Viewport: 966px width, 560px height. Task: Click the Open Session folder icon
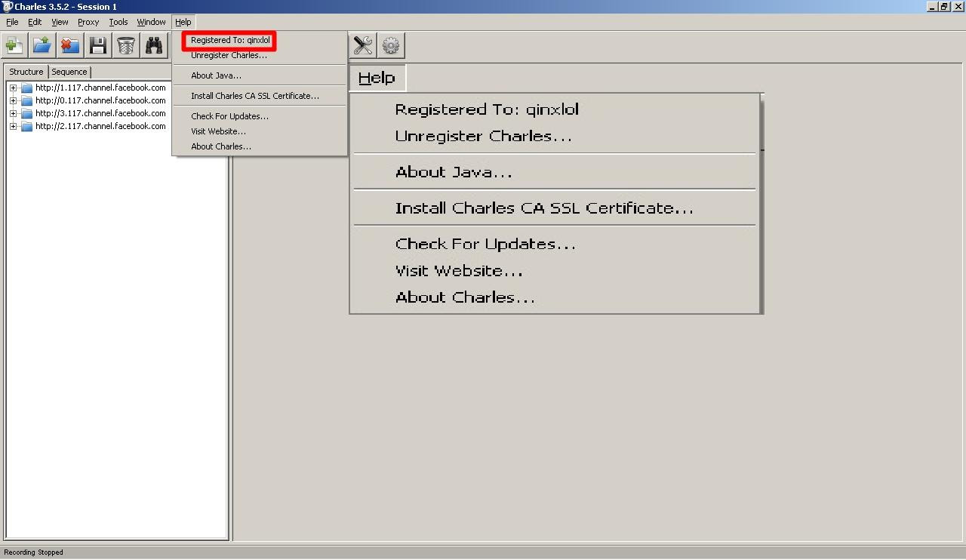[x=42, y=45]
